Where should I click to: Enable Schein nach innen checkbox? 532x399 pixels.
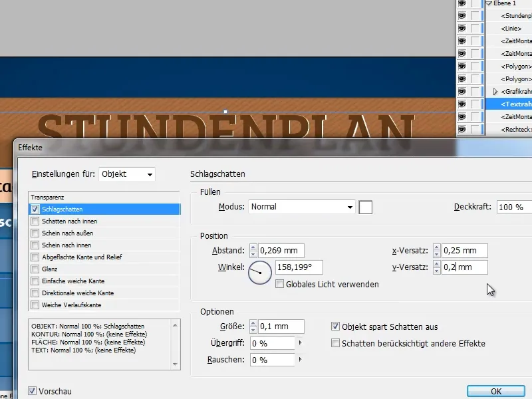[x=35, y=245]
